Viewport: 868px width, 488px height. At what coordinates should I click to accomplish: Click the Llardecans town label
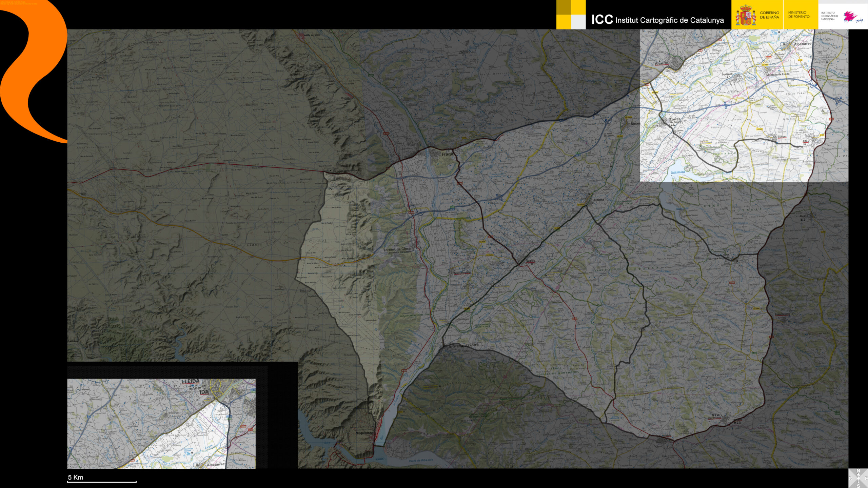point(714,418)
